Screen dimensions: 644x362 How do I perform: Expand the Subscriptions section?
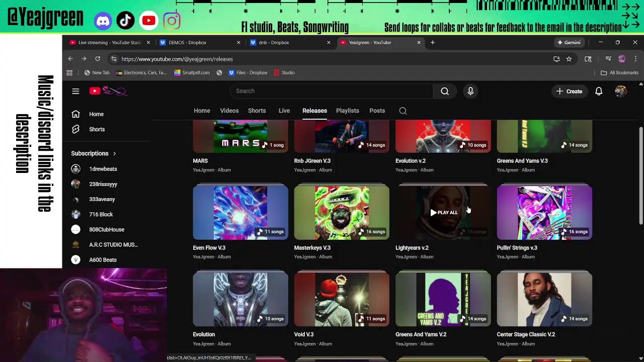pyautogui.click(x=94, y=153)
